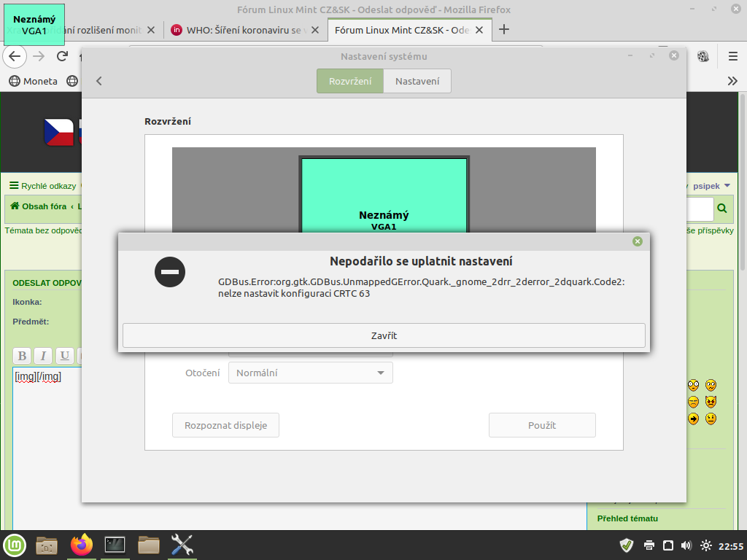Viewport: 747px width, 560px height.
Task: Open Firefox hamburger menu
Action: tap(733, 56)
